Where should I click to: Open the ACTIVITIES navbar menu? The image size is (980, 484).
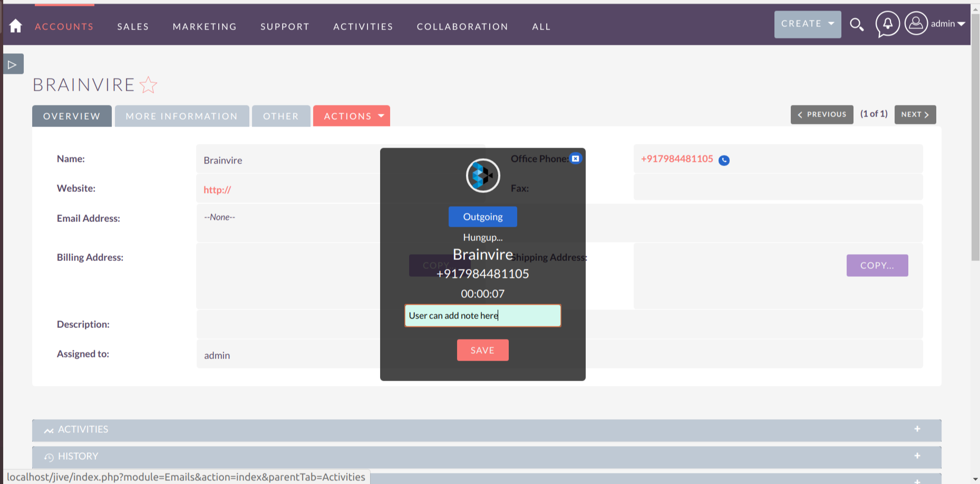[363, 26]
